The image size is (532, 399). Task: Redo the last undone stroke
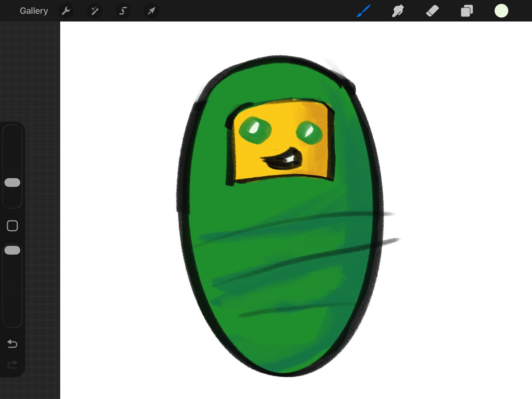[x=12, y=364]
